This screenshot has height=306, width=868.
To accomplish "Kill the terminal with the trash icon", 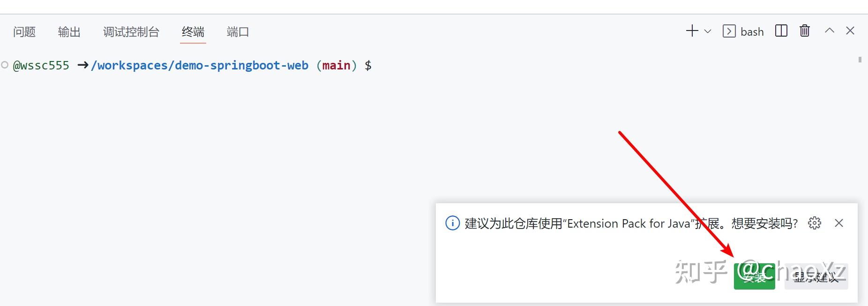I will [805, 31].
